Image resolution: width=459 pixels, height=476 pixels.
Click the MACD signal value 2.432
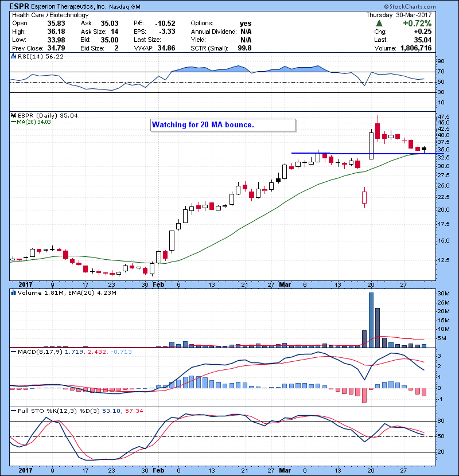(97, 352)
